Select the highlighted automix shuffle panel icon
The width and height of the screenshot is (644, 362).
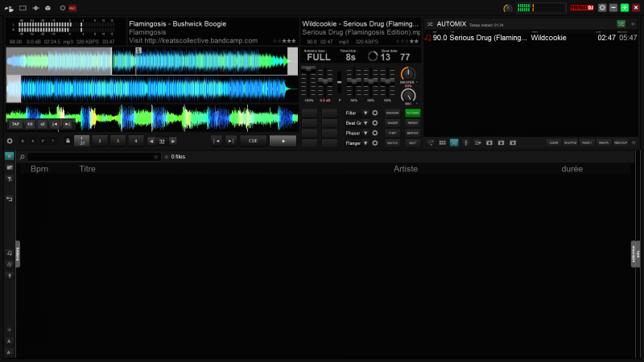coord(454,143)
